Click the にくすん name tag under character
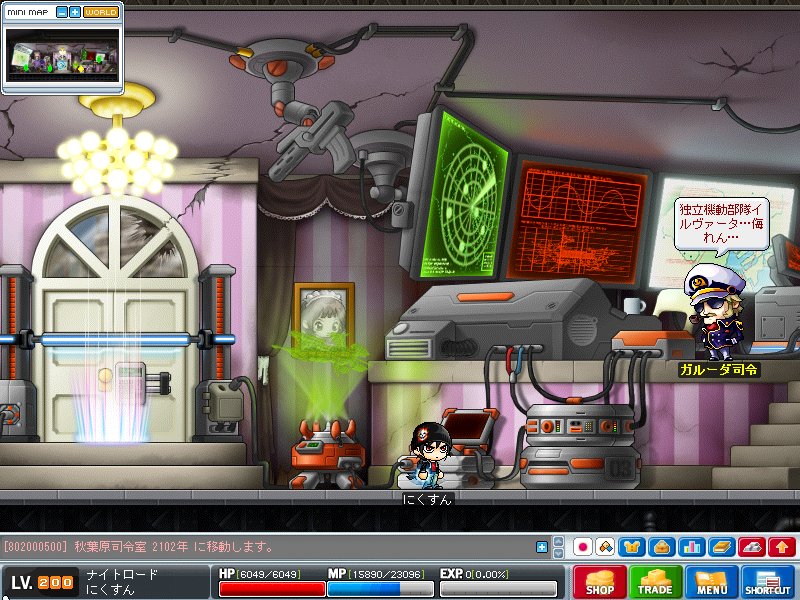The height and width of the screenshot is (600, 800). [428, 499]
